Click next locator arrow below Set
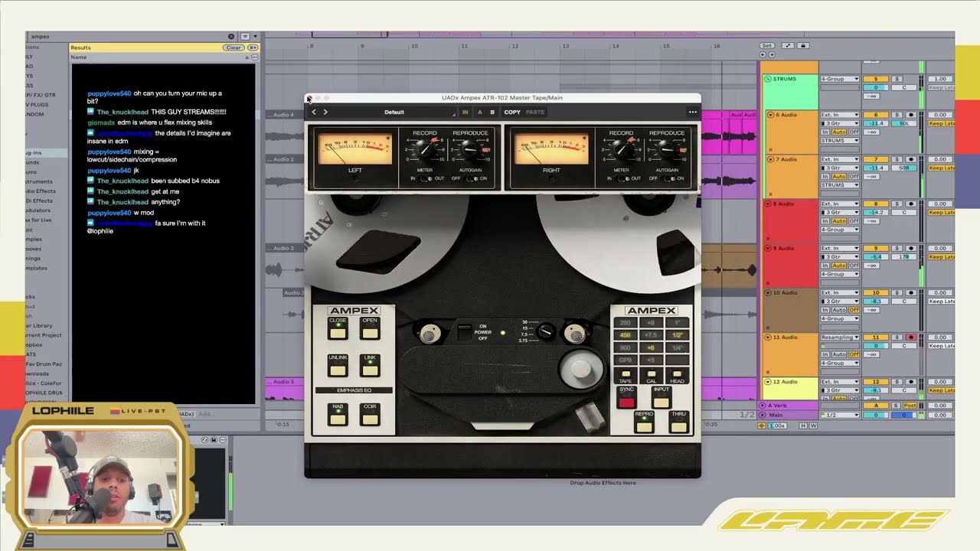980x551 pixels. click(771, 55)
